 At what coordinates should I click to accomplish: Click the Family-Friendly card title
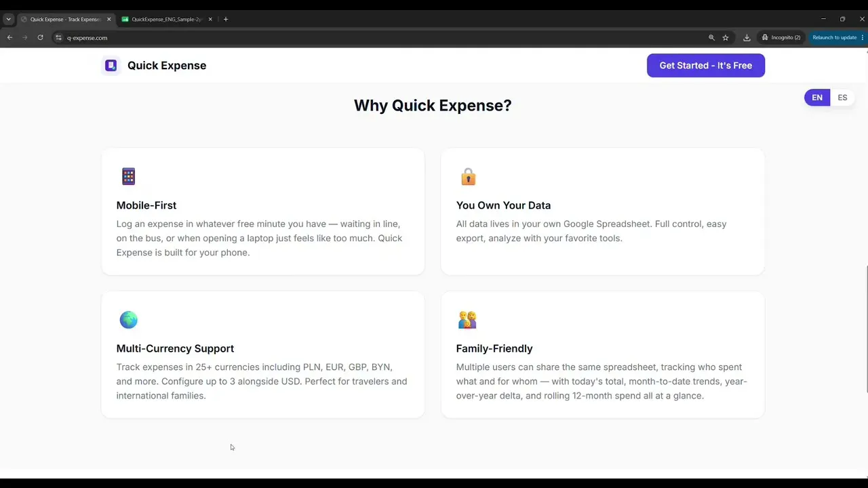pos(494,348)
